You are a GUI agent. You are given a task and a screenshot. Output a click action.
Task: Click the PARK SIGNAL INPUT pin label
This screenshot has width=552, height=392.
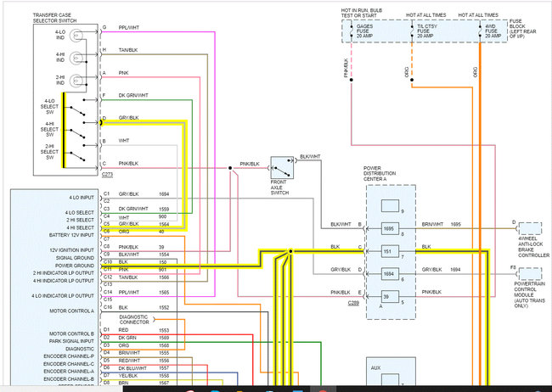pos(72,341)
